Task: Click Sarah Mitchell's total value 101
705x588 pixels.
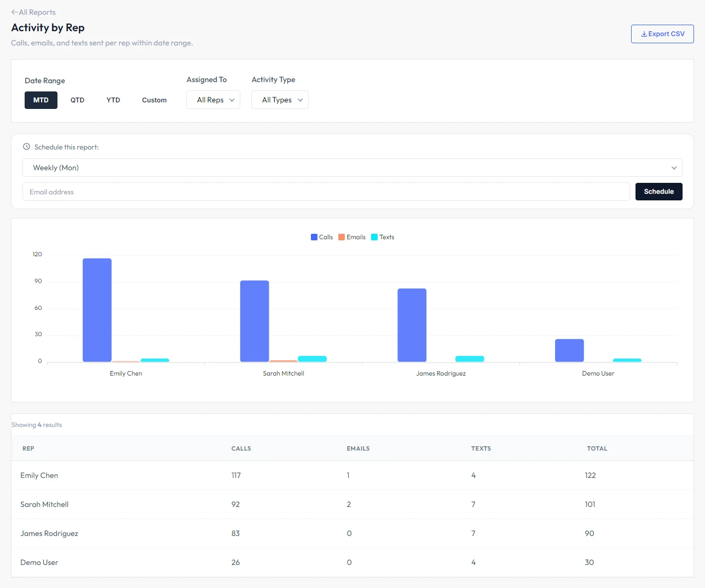Action: click(x=590, y=504)
